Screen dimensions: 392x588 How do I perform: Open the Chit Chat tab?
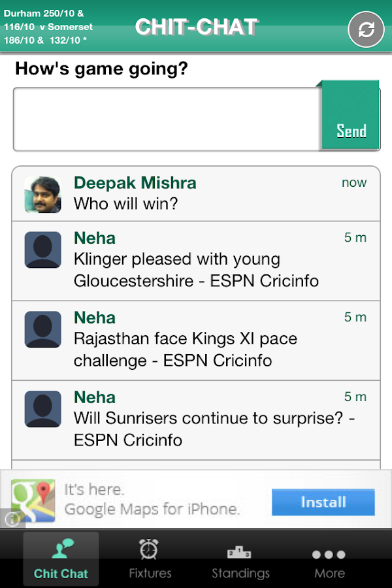[61, 559]
